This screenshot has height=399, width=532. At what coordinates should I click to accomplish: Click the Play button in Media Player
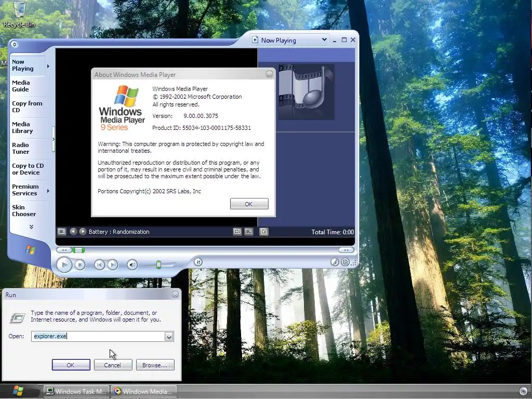click(64, 264)
